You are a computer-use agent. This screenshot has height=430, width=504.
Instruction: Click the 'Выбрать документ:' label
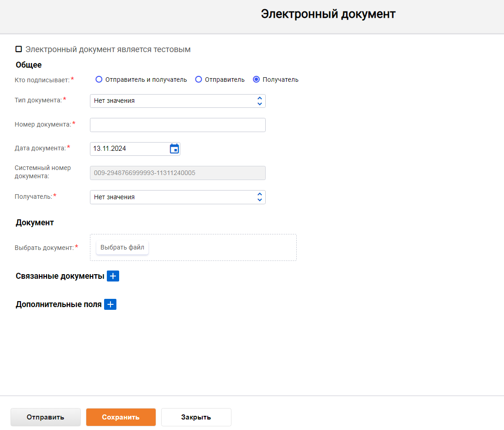tap(44, 248)
